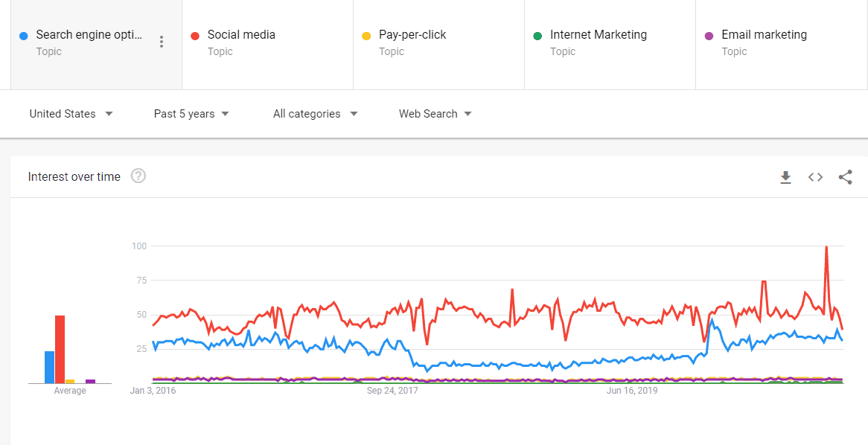Expand the All categories dropdown
The width and height of the screenshot is (868, 445).
coord(316,114)
